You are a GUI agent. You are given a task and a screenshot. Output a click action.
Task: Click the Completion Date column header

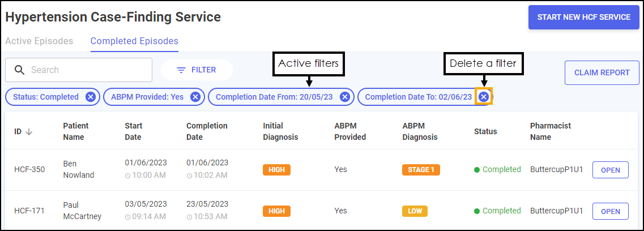[207, 131]
